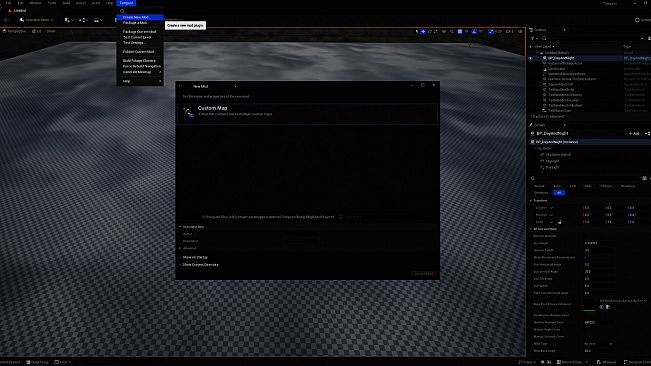This screenshot has height=366, width=651.
Task: Open the add content toolbar dropdown
Action: click(x=69, y=20)
